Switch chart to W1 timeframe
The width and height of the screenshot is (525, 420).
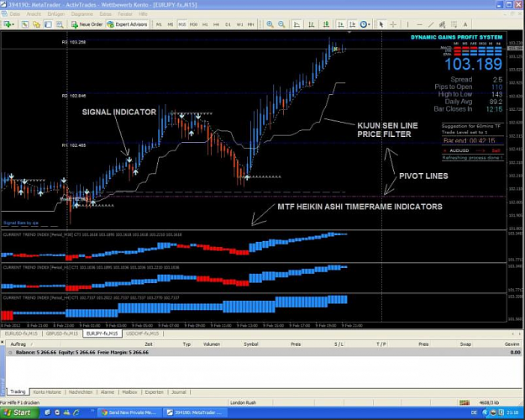tap(239, 24)
